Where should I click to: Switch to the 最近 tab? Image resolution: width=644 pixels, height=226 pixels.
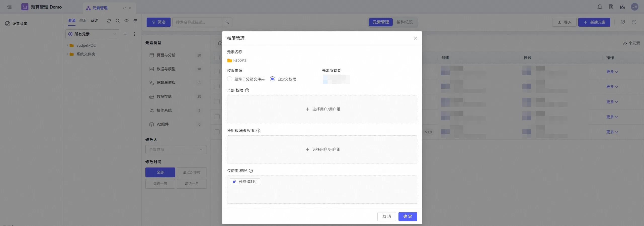[x=83, y=21]
